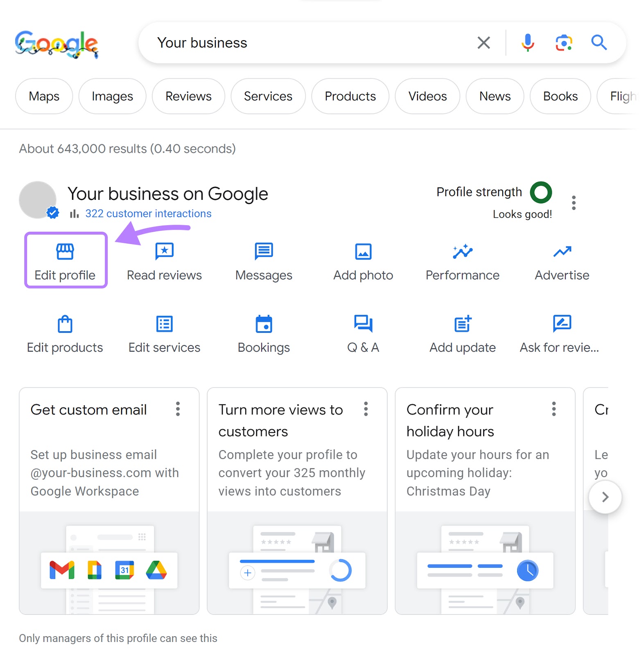The image size is (644, 655).
Task: Click the Edit products icon
Action: click(65, 324)
